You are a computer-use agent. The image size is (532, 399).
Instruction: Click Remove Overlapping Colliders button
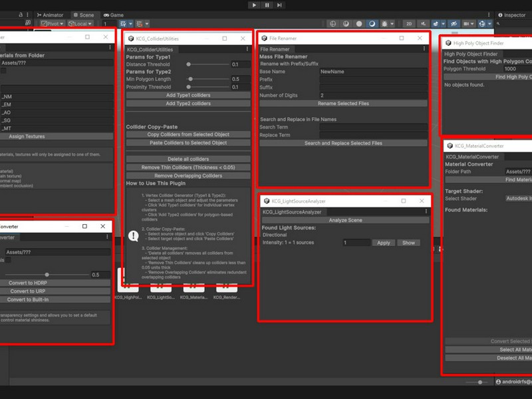click(188, 176)
